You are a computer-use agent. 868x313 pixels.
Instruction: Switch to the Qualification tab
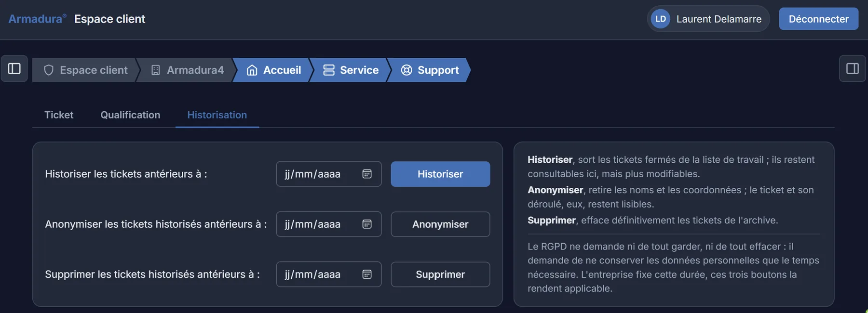130,115
